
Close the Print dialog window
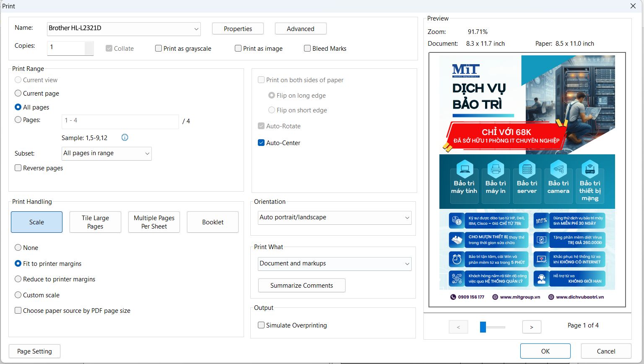pyautogui.click(x=633, y=6)
